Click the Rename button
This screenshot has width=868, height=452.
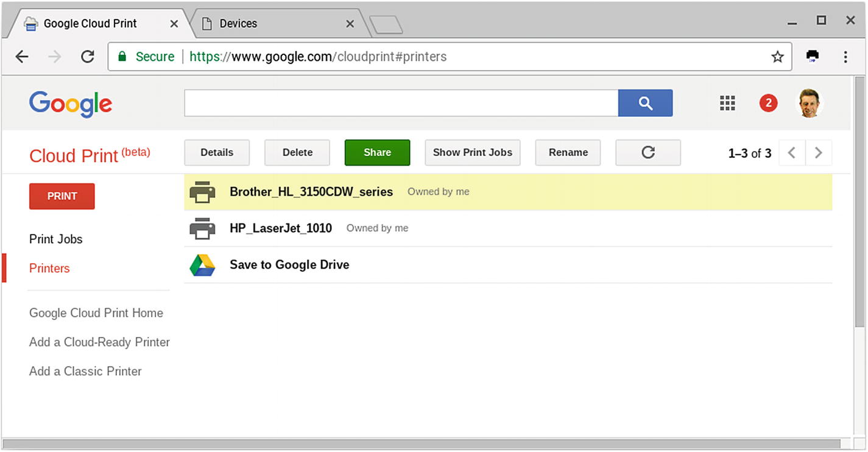click(x=568, y=152)
